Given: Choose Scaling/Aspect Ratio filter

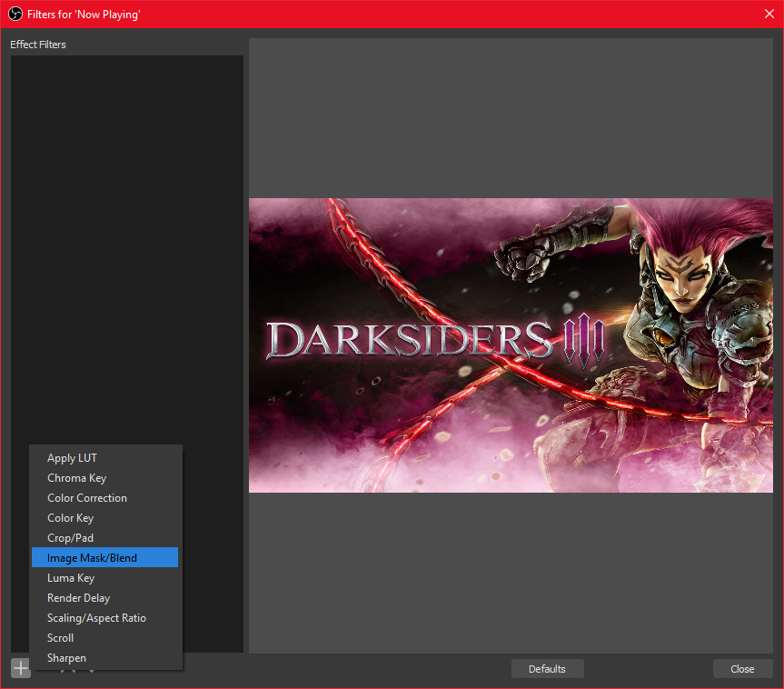Looking at the screenshot, I should (x=104, y=618).
